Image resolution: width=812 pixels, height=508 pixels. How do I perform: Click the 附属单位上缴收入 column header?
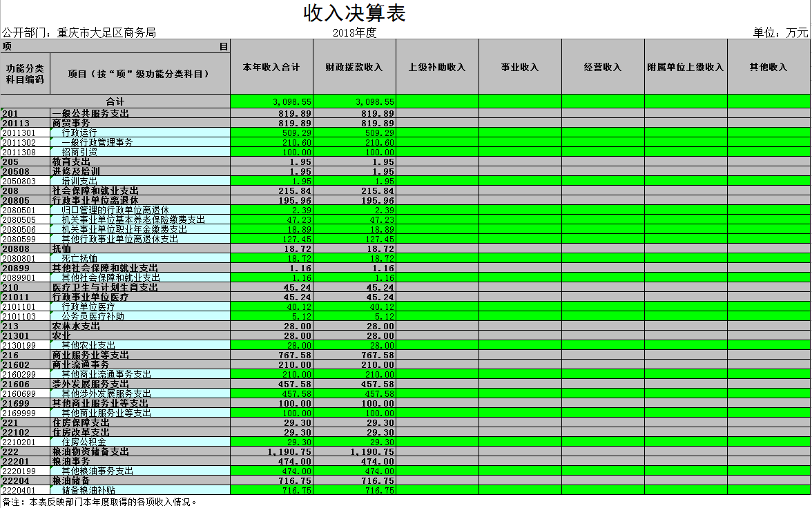tap(686, 67)
